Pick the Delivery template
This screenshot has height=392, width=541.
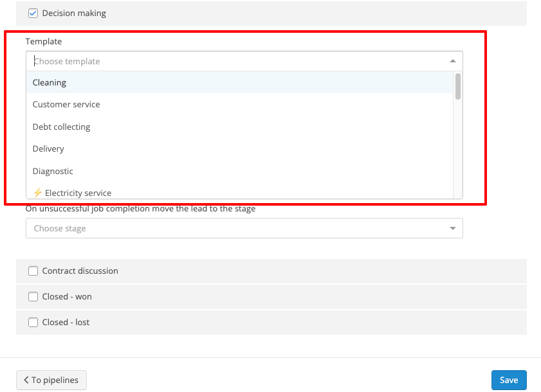coord(239,149)
